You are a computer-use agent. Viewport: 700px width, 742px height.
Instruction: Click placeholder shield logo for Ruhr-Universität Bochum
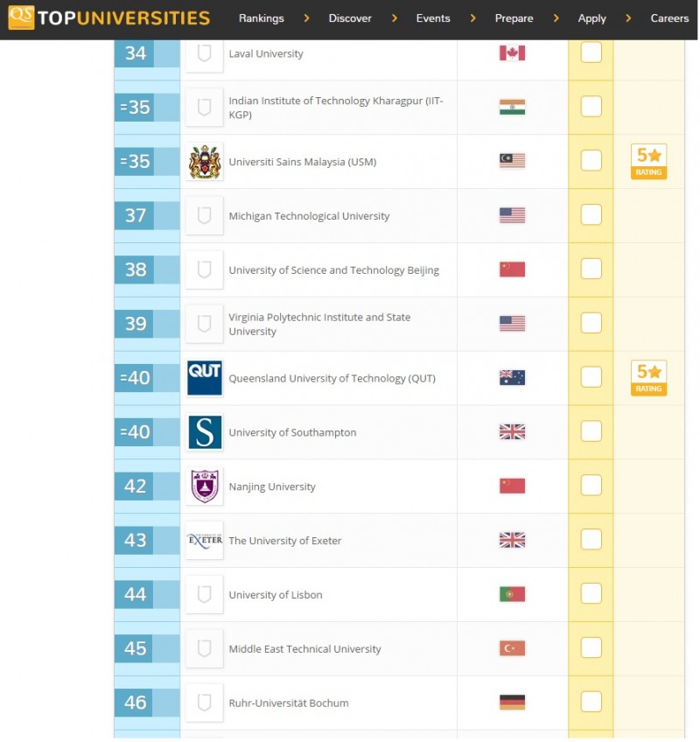[204, 703]
